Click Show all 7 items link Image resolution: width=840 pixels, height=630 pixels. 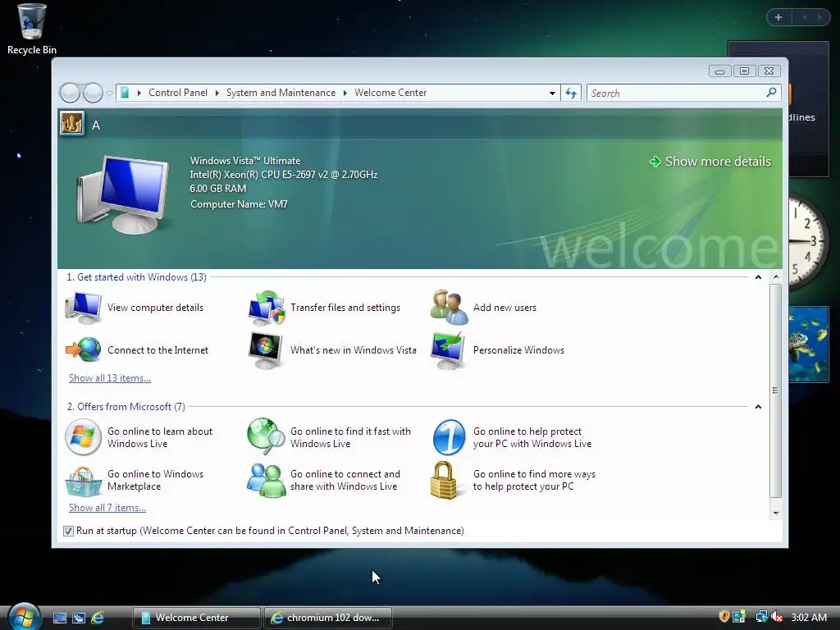pos(107,507)
